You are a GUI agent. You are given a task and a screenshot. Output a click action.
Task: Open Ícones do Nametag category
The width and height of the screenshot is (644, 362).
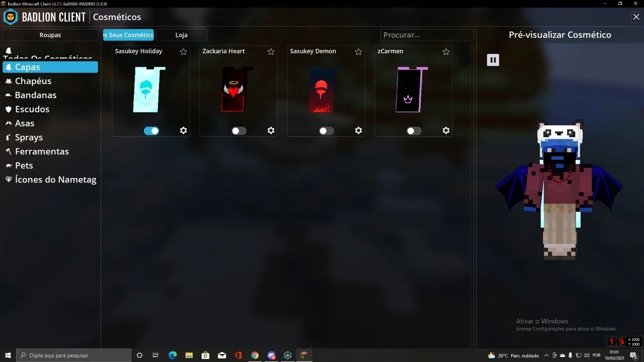click(x=50, y=179)
